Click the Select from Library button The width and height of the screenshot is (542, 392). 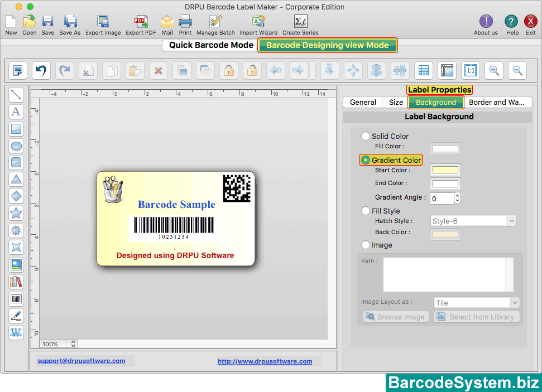pos(477,317)
